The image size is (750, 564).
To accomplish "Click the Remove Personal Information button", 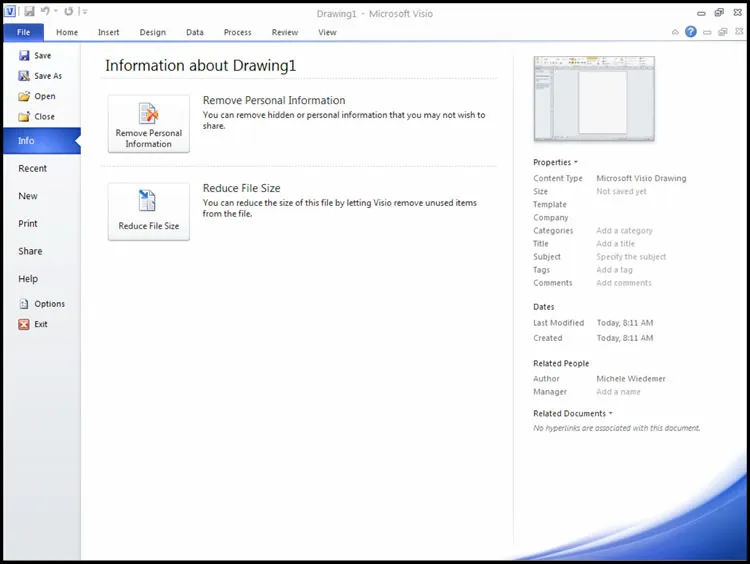I will [x=149, y=124].
